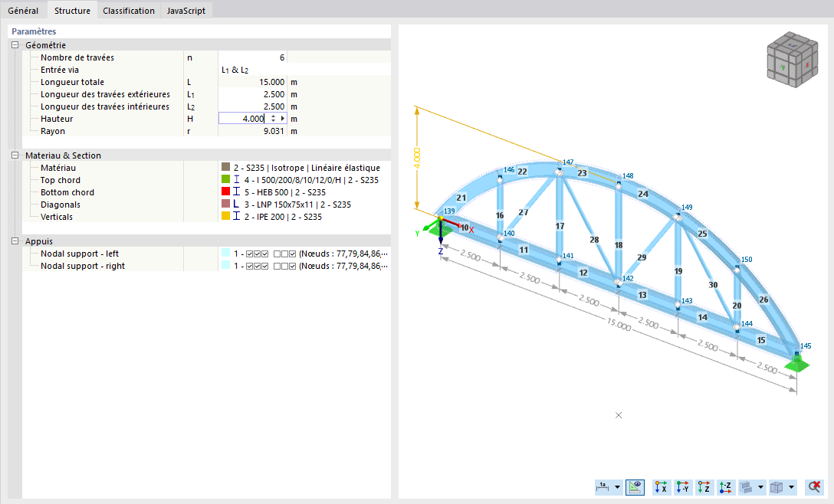Collapse the Géométrie section
The width and height of the screenshot is (834, 504).
coord(15,45)
